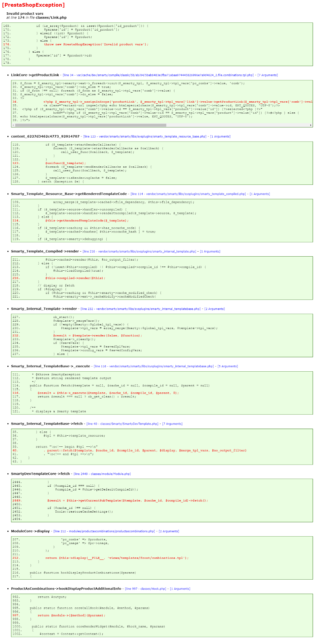Click the 'ob_start();' code line
Screen dimensions: 315x644
63,317
